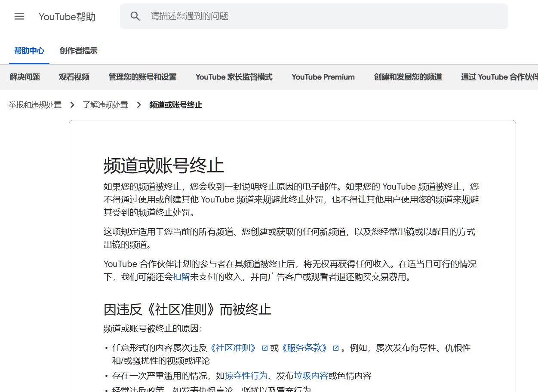
Task: Go to 举报和违规处置 breadcrumb
Action: [x=35, y=105]
